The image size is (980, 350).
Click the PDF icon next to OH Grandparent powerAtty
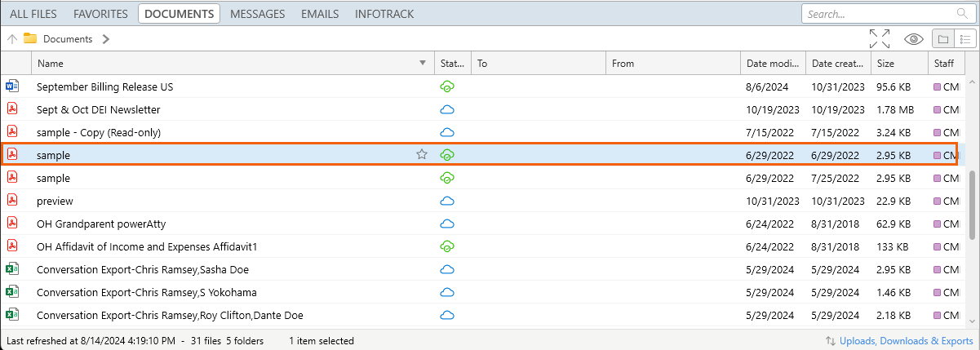(x=12, y=223)
